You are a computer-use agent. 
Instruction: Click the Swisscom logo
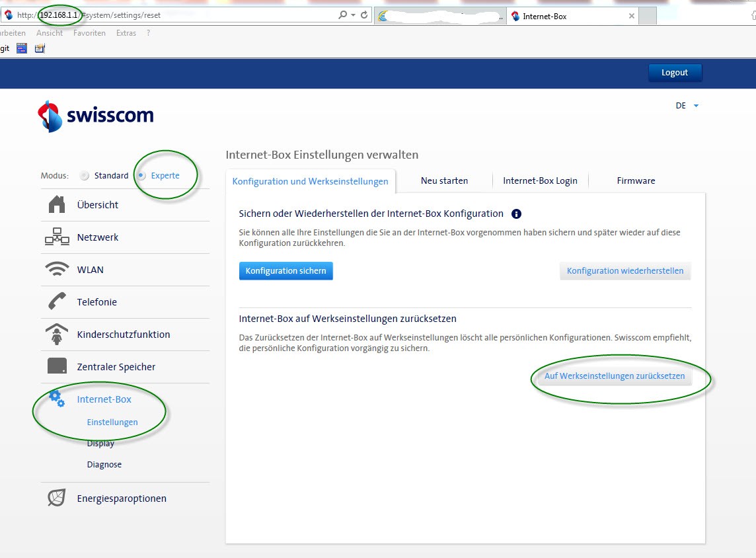tap(96, 116)
